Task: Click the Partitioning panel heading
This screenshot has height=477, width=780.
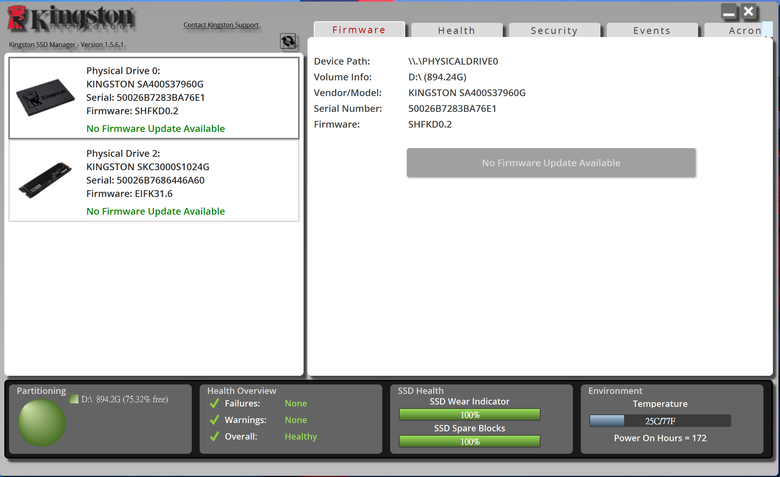Action: 41,390
